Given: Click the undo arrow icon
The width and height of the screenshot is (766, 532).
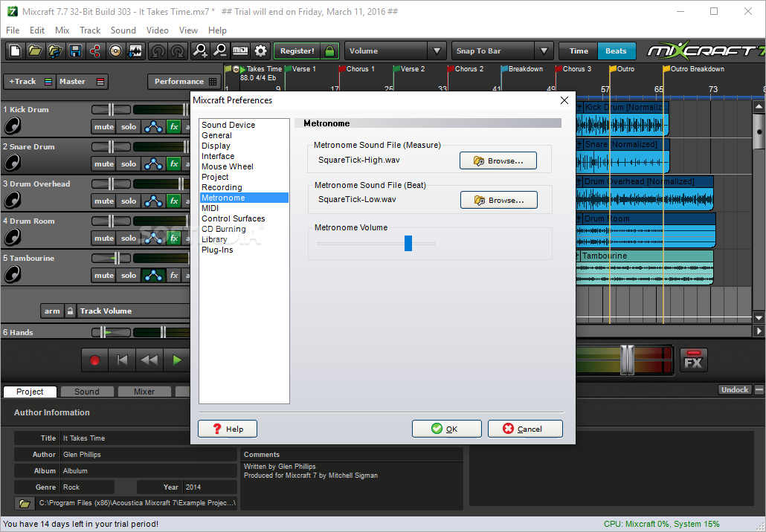Looking at the screenshot, I should [x=158, y=51].
